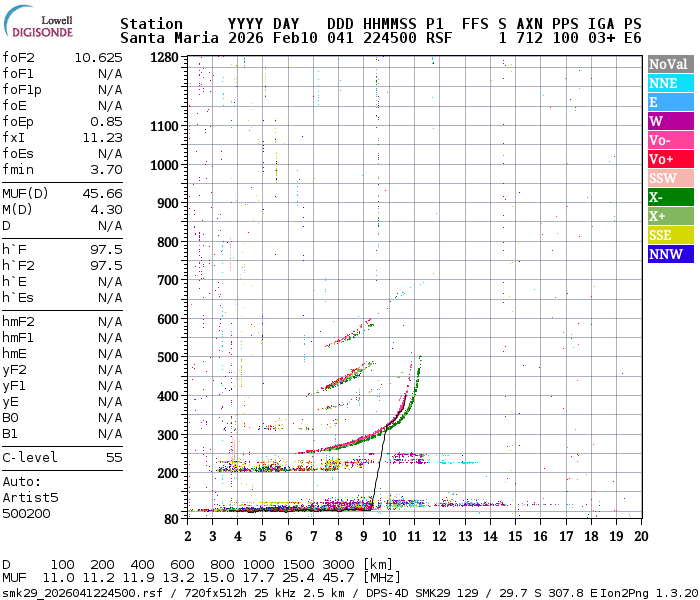Select the Vo- pink legend swatch

(671, 140)
